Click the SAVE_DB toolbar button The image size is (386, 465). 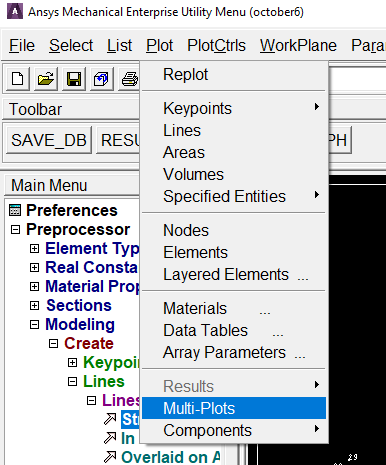pos(49,140)
